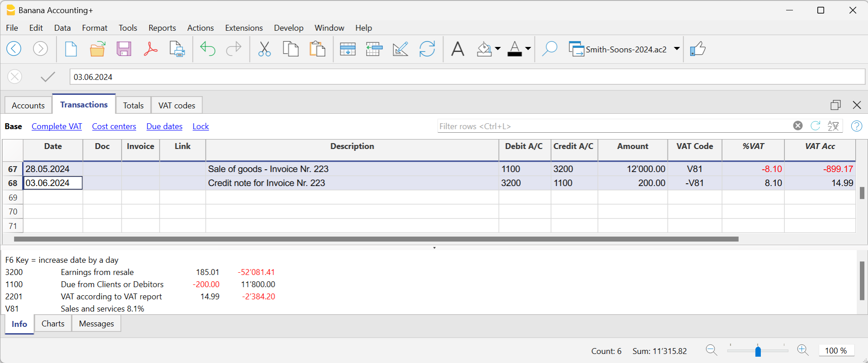Undo the last action
This screenshot has height=363, width=868.
pos(208,48)
